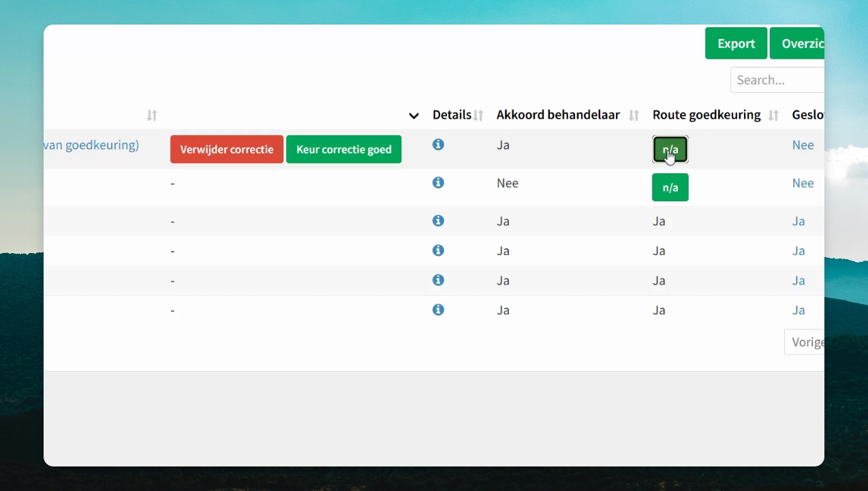
Task: Sort the leftmost partially visible column
Action: pos(152,115)
